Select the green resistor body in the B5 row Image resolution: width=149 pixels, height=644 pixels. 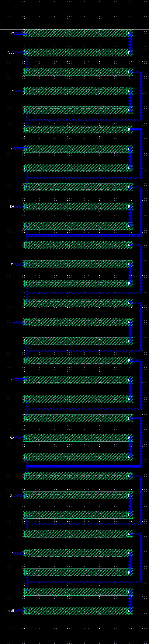click(x=78, y=264)
